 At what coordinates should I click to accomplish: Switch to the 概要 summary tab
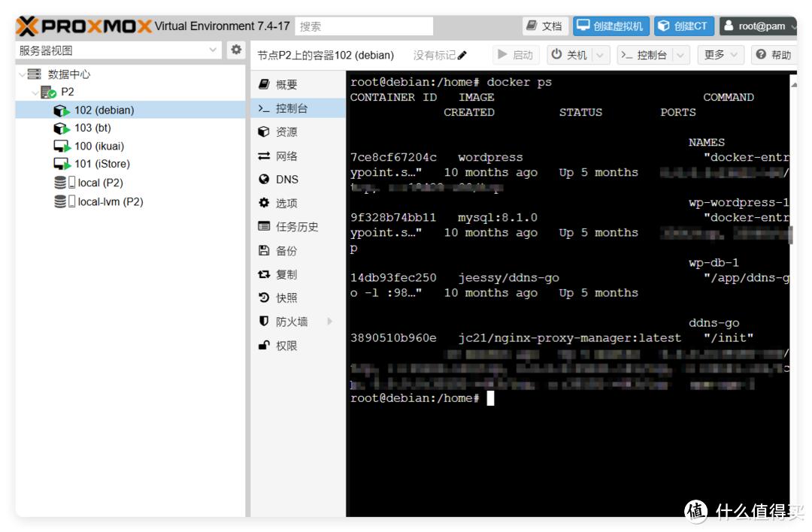(286, 85)
